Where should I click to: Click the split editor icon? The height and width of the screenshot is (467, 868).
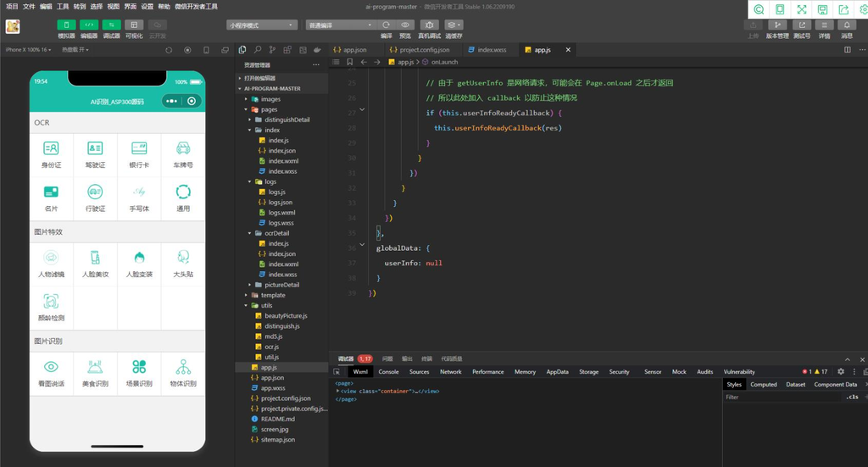[848, 50]
